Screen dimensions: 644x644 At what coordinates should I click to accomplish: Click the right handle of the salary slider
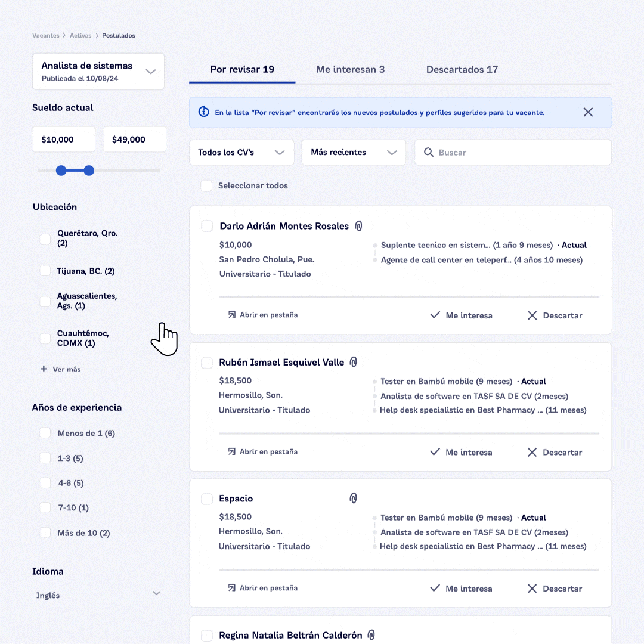[89, 171]
